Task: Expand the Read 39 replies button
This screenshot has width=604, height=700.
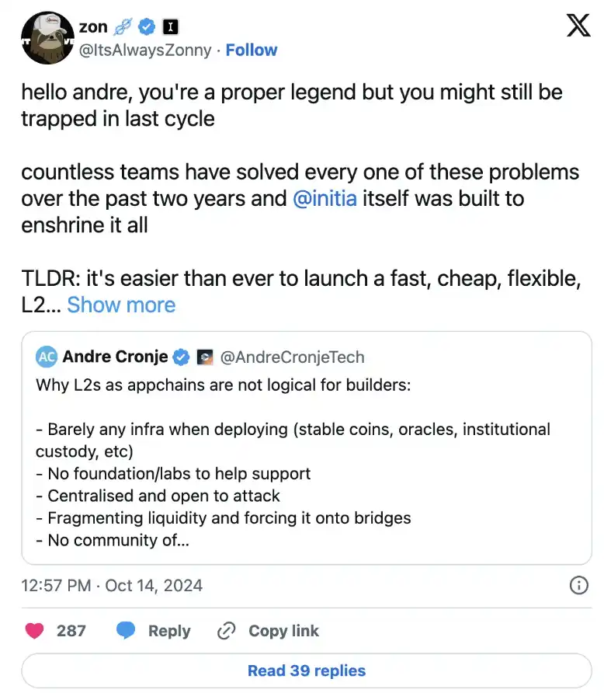Action: (306, 670)
